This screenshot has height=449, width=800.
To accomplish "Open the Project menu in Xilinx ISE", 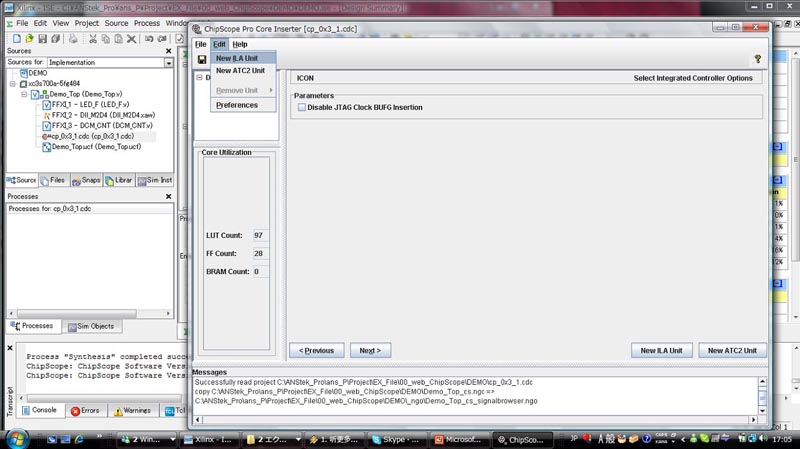I will tap(87, 23).
